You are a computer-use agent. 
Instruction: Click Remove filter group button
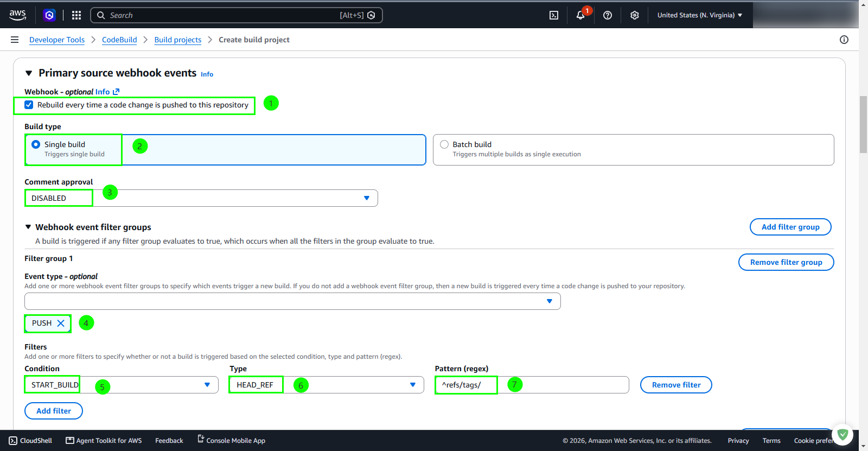(786, 262)
